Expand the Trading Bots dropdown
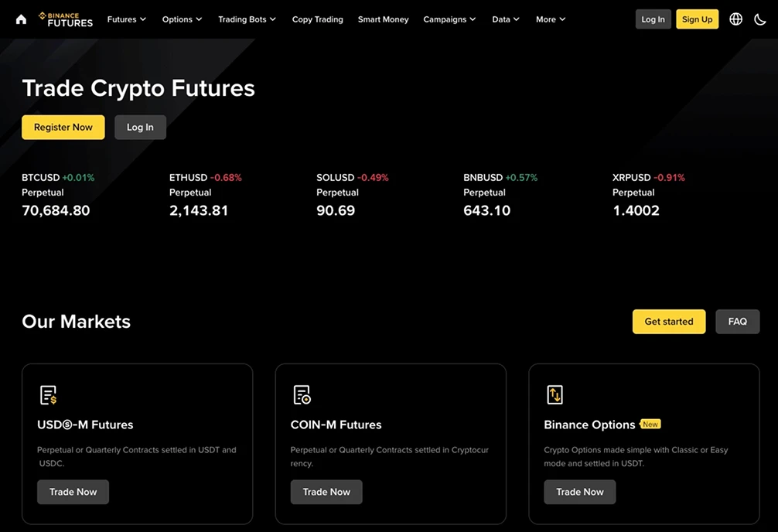Image resolution: width=778 pixels, height=532 pixels. pos(247,19)
